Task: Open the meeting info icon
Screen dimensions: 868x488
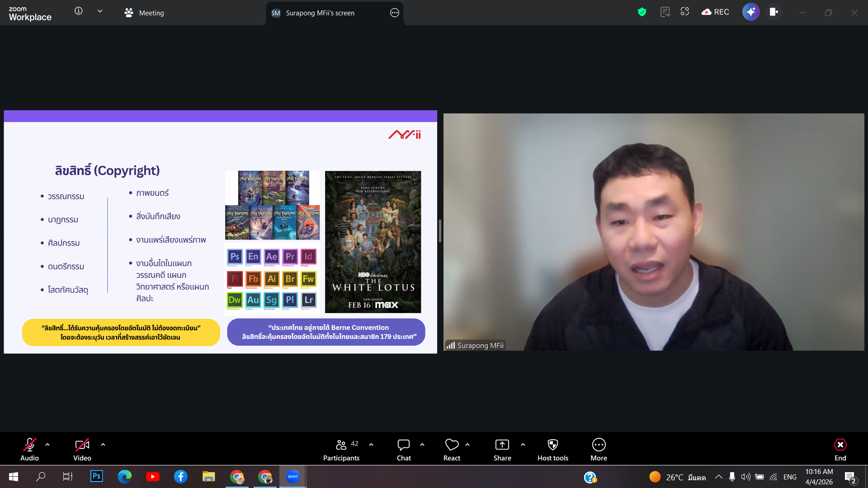Action: tap(79, 11)
